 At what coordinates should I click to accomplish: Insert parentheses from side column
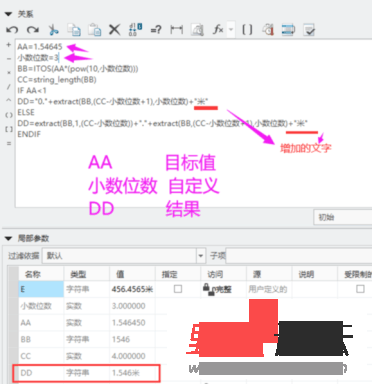9,115
